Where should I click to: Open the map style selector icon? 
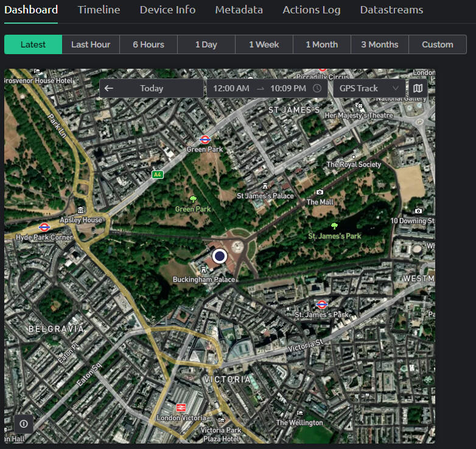(x=418, y=88)
